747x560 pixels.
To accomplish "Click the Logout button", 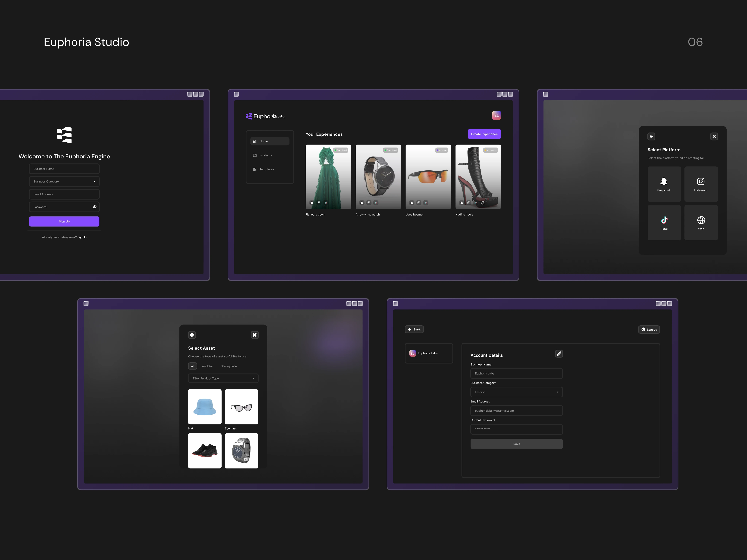I will pyautogui.click(x=649, y=329).
